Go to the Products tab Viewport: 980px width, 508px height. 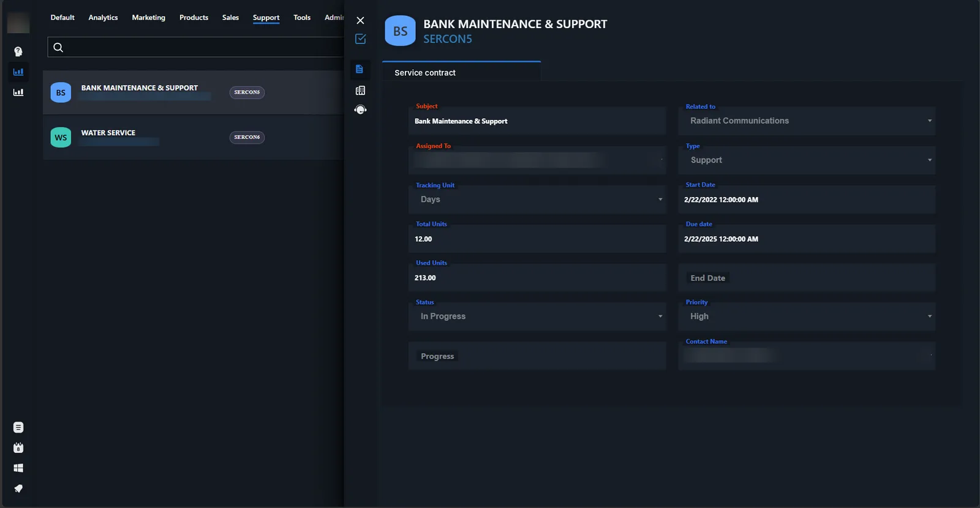pyautogui.click(x=194, y=18)
